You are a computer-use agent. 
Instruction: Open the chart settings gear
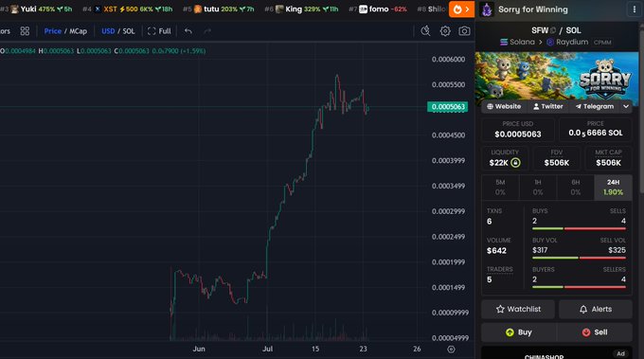click(x=445, y=31)
